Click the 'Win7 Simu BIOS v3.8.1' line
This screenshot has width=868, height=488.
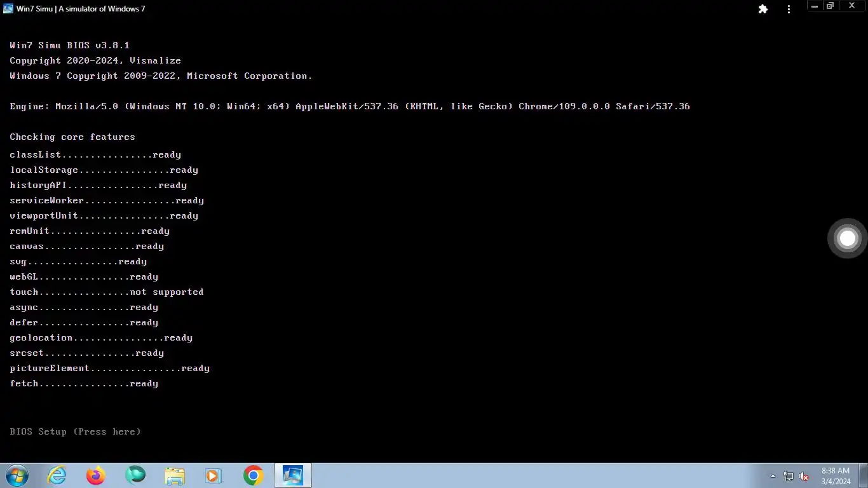point(70,45)
